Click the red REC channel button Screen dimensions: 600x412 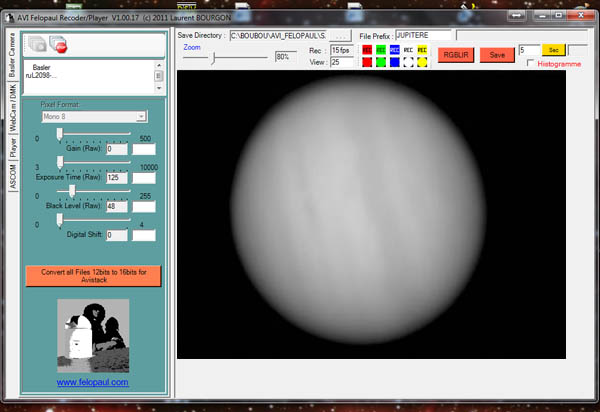click(367, 50)
